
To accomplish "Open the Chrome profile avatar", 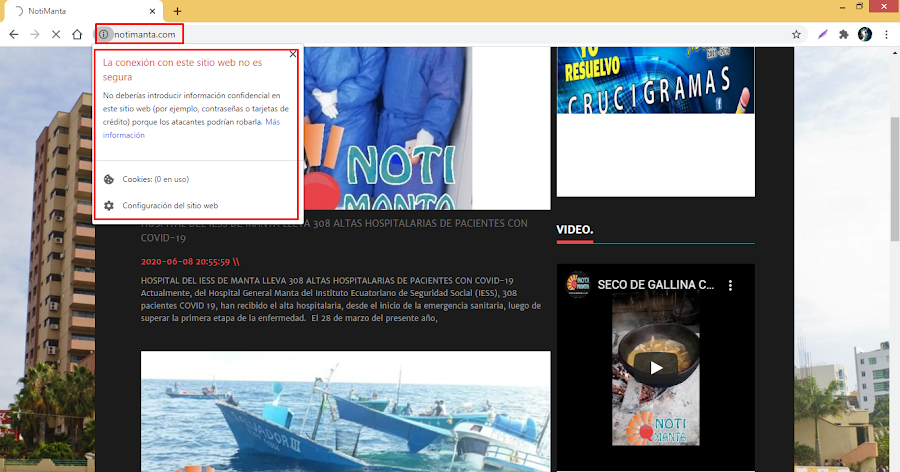I will click(864, 34).
